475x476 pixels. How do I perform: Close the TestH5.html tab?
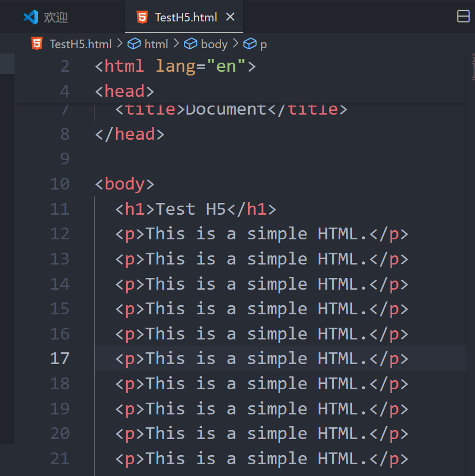point(230,17)
